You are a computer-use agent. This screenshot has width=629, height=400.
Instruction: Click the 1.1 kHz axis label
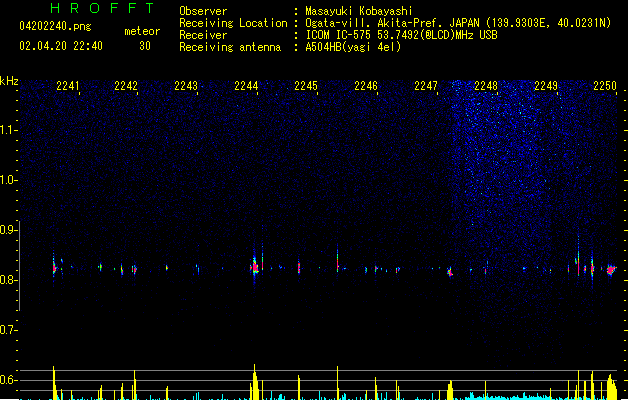point(8,130)
